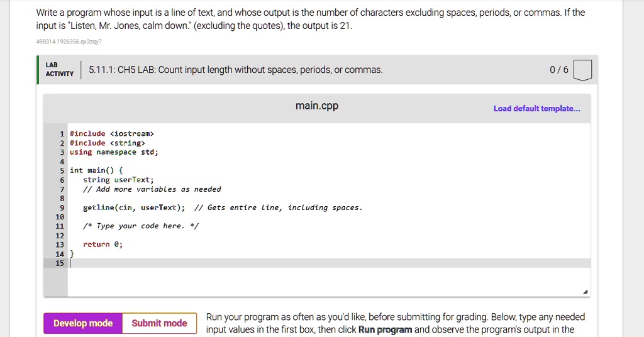This screenshot has width=644, height=337.
Task: Open Load default template link
Action: pos(537,109)
